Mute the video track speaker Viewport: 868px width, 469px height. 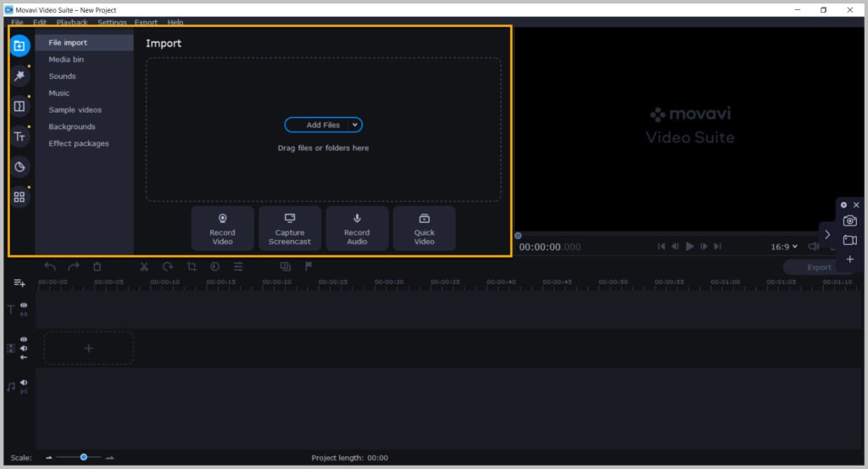coord(24,349)
